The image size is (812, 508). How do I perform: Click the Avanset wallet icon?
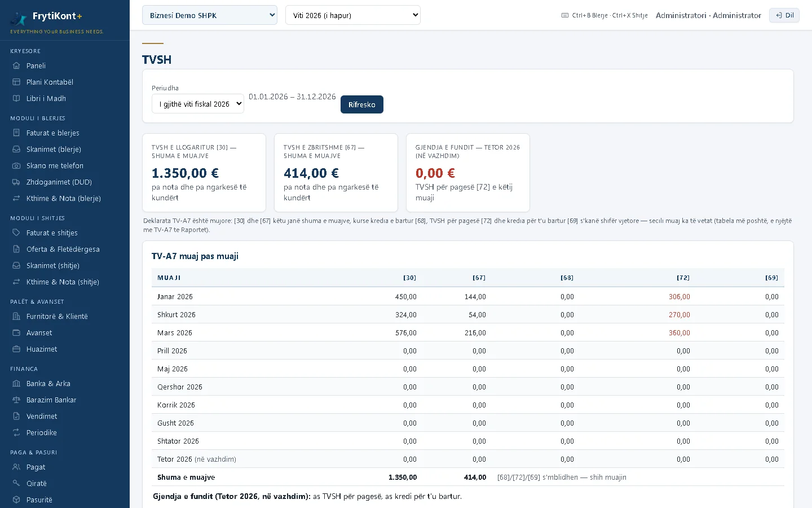(16, 332)
